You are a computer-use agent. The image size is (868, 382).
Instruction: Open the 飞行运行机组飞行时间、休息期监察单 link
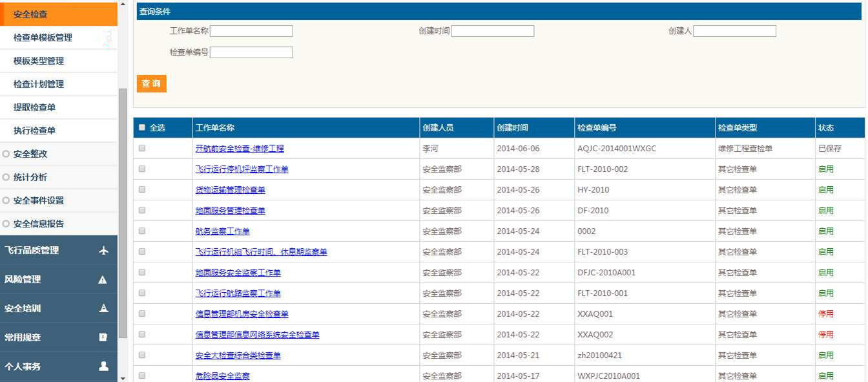tap(262, 252)
